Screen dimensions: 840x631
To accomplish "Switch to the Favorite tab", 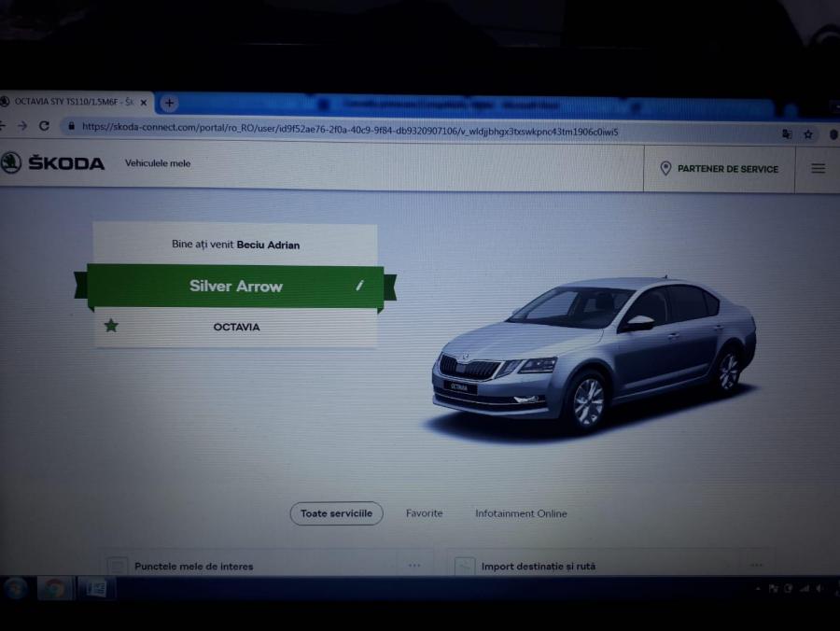I will click(x=424, y=513).
